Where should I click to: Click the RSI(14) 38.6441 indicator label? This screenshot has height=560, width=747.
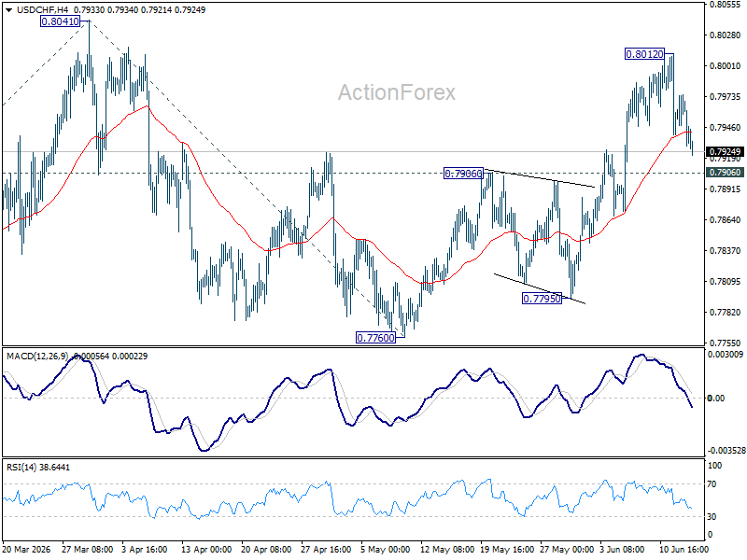point(38,468)
